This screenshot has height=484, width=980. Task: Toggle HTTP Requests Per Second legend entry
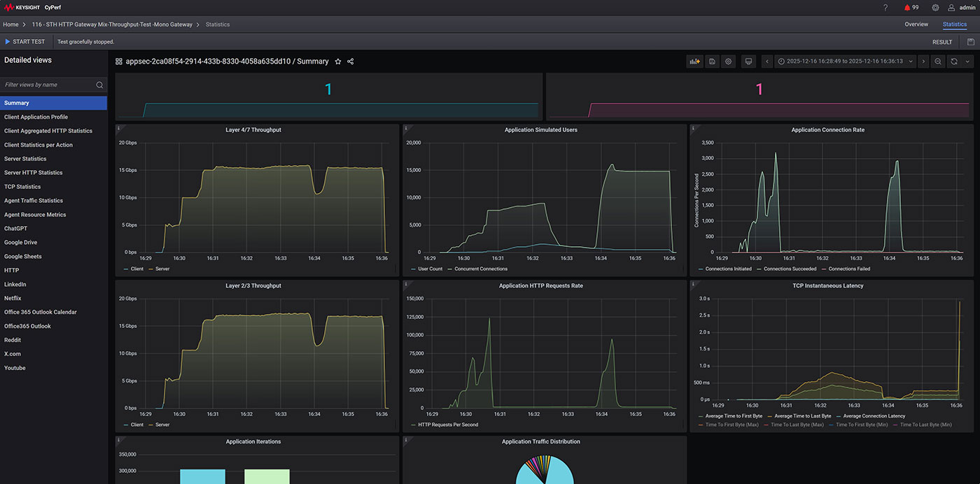pyautogui.click(x=444, y=425)
